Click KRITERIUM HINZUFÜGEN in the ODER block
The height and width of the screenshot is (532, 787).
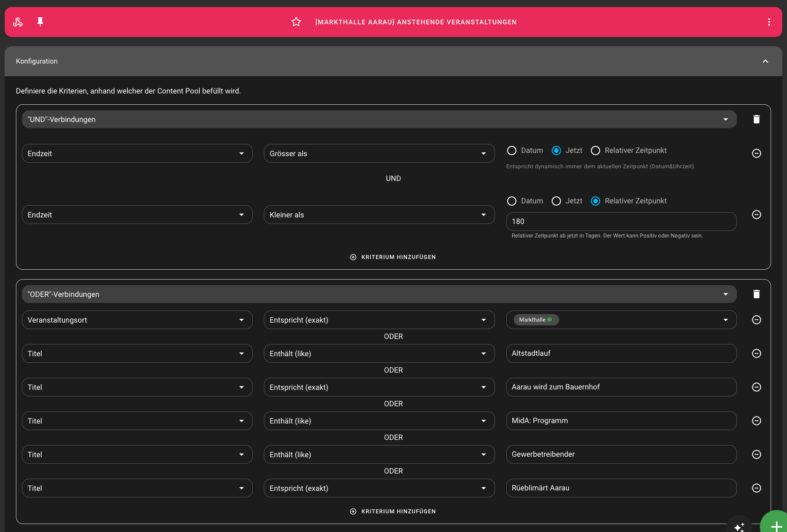pos(393,511)
